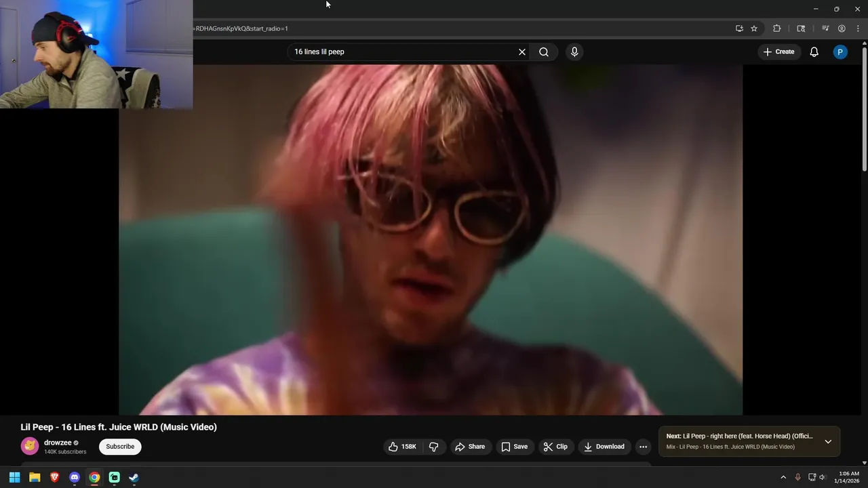Open the volume speaker tray icon
Screen dimensions: 868x488
[823, 477]
